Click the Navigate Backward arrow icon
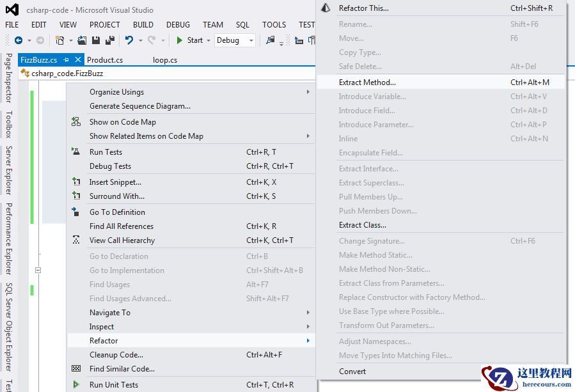575x392 pixels. [19, 40]
